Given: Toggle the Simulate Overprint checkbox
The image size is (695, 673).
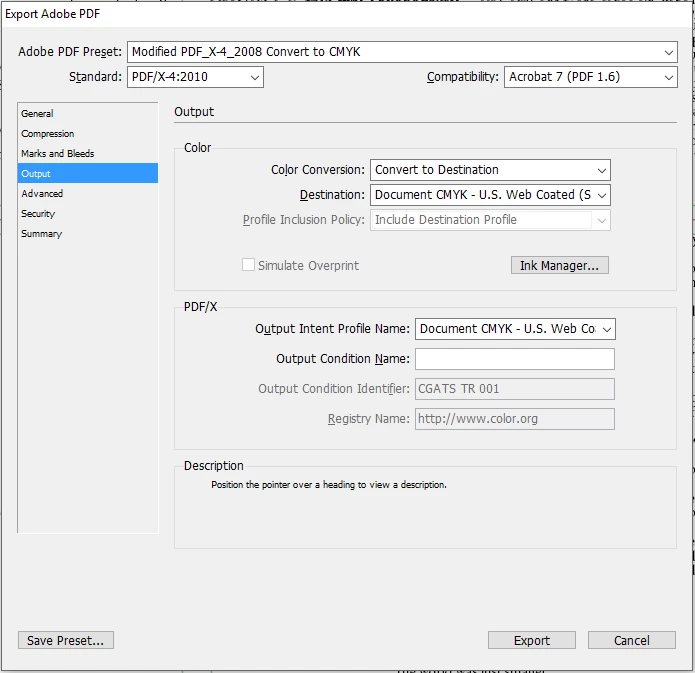Looking at the screenshot, I should point(248,265).
